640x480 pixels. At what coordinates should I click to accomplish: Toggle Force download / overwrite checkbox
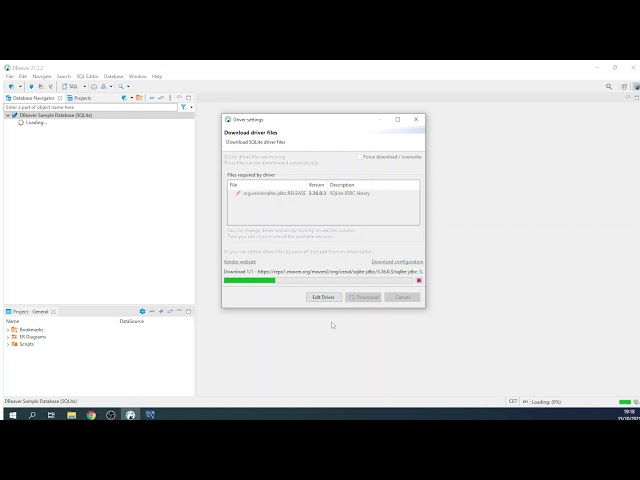point(360,157)
